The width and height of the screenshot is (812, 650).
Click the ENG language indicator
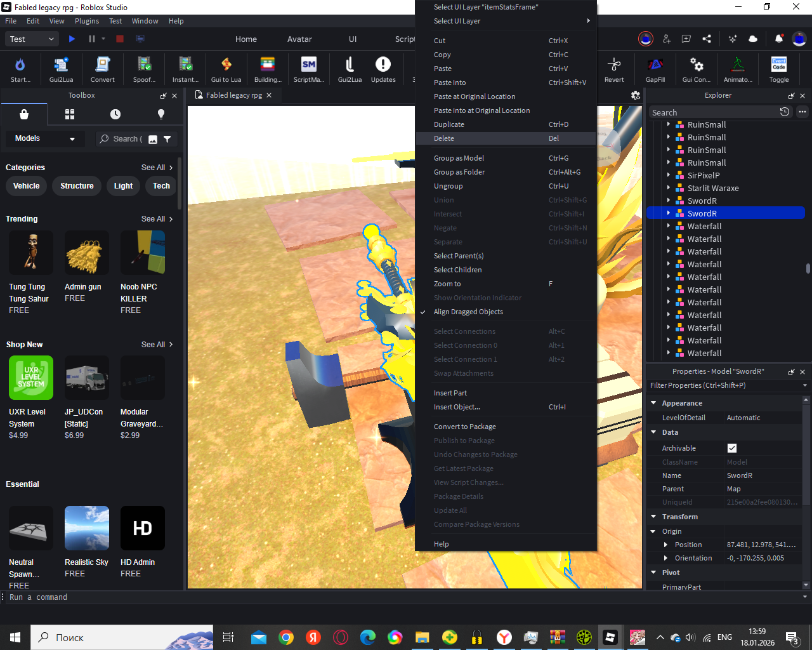724,637
